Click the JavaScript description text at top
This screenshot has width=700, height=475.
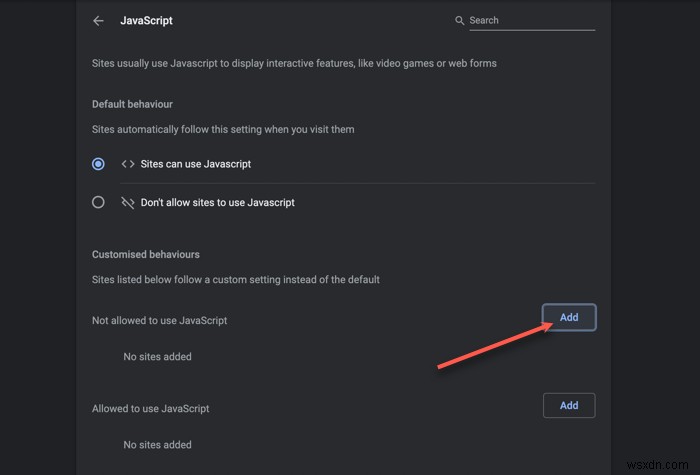point(294,63)
